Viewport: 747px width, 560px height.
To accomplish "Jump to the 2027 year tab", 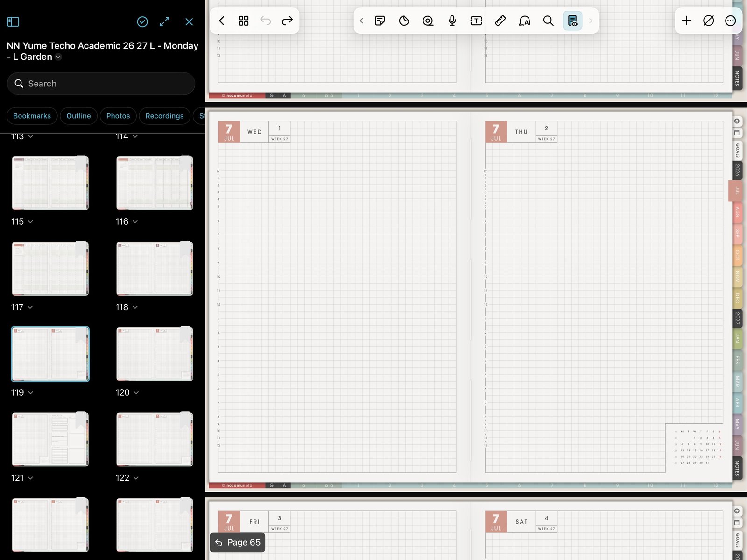I will (x=737, y=318).
